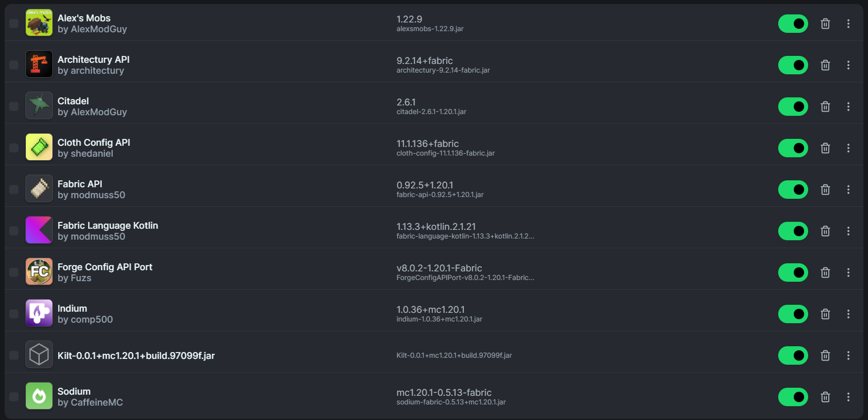Disable the Indium enable switch

click(x=793, y=314)
